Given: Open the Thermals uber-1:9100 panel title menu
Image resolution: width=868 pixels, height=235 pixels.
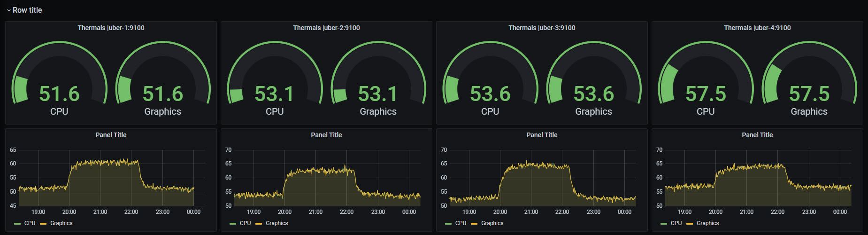Looking at the screenshot, I should (111, 28).
